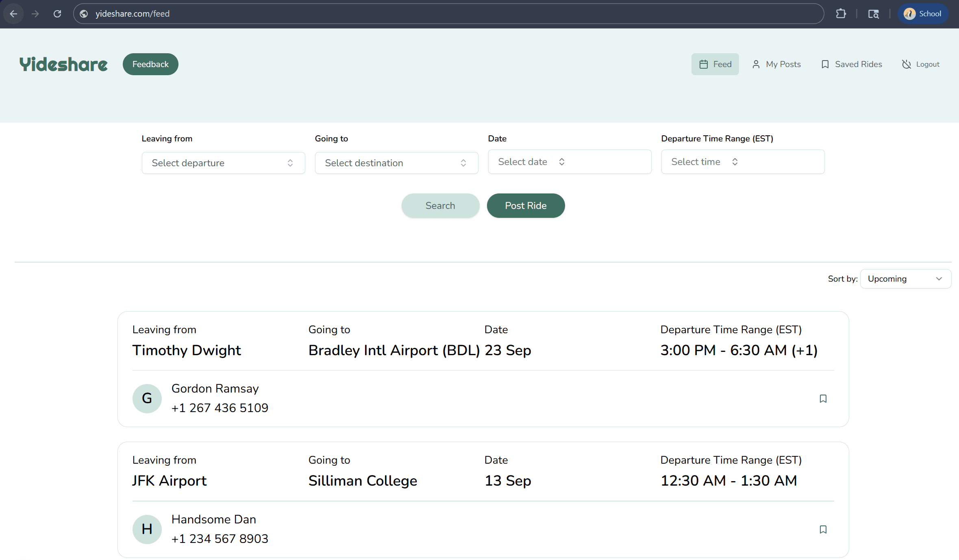Click the My Posts person icon
The width and height of the screenshot is (959, 560).
tap(756, 64)
